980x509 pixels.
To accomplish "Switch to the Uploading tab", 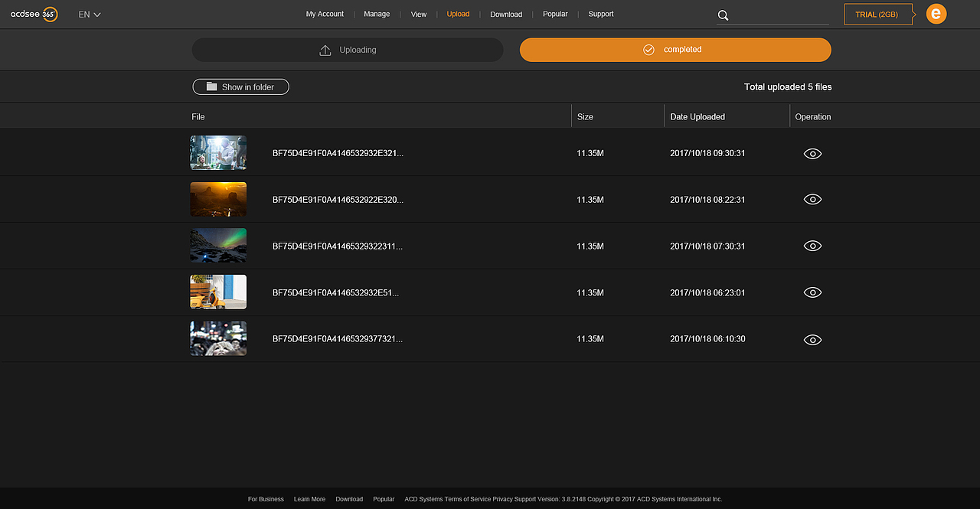I will [348, 50].
